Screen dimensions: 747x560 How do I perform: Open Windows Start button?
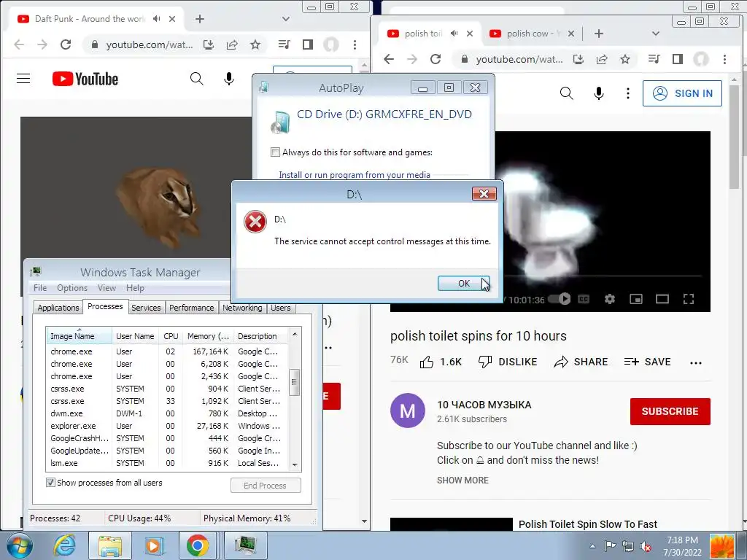click(x=18, y=545)
